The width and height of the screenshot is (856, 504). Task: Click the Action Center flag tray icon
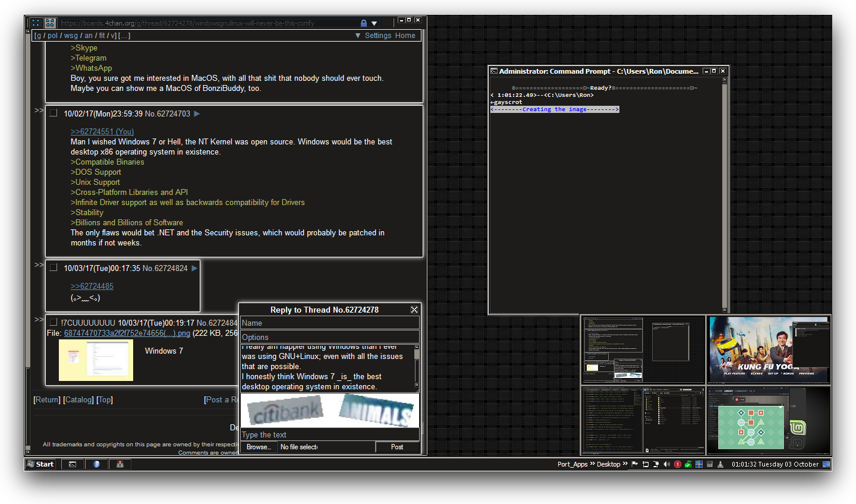coord(634,464)
